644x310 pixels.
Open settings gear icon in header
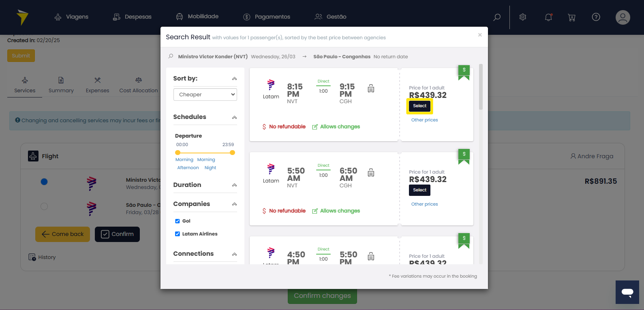[x=523, y=17]
